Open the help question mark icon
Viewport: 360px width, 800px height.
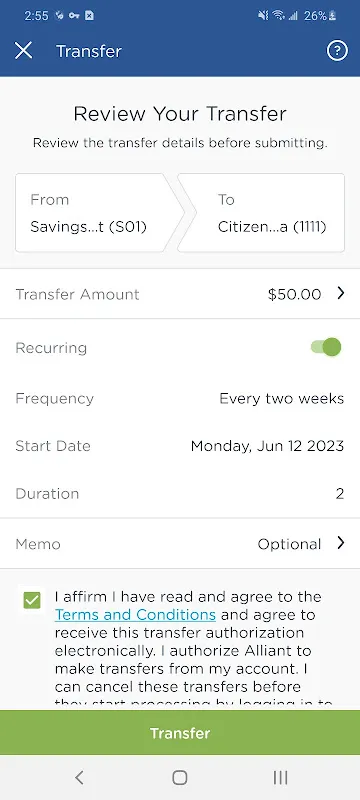click(337, 51)
